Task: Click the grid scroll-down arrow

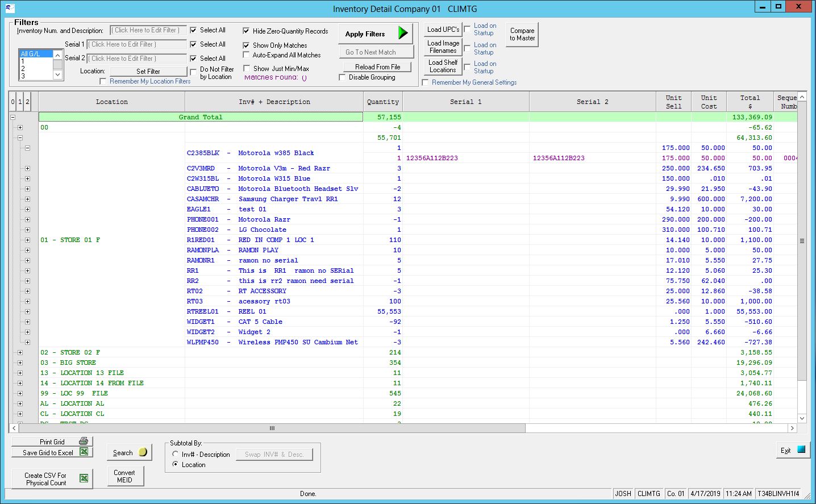Action: pyautogui.click(x=802, y=418)
